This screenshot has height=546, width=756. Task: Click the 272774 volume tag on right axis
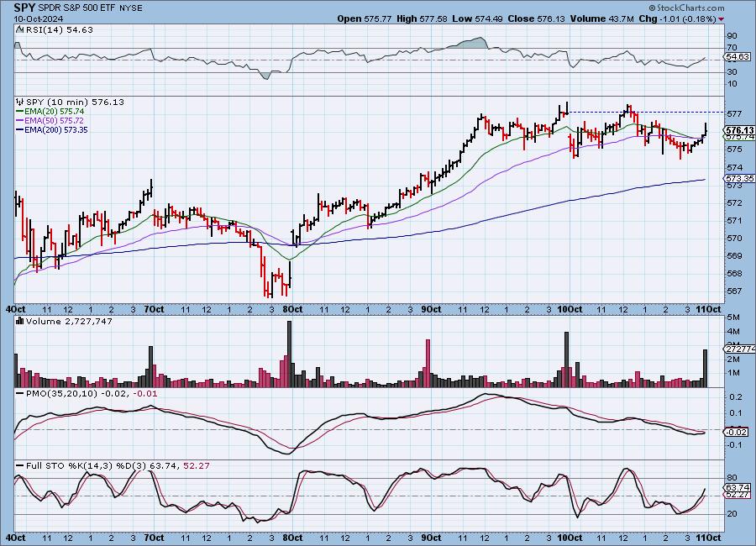[739, 349]
